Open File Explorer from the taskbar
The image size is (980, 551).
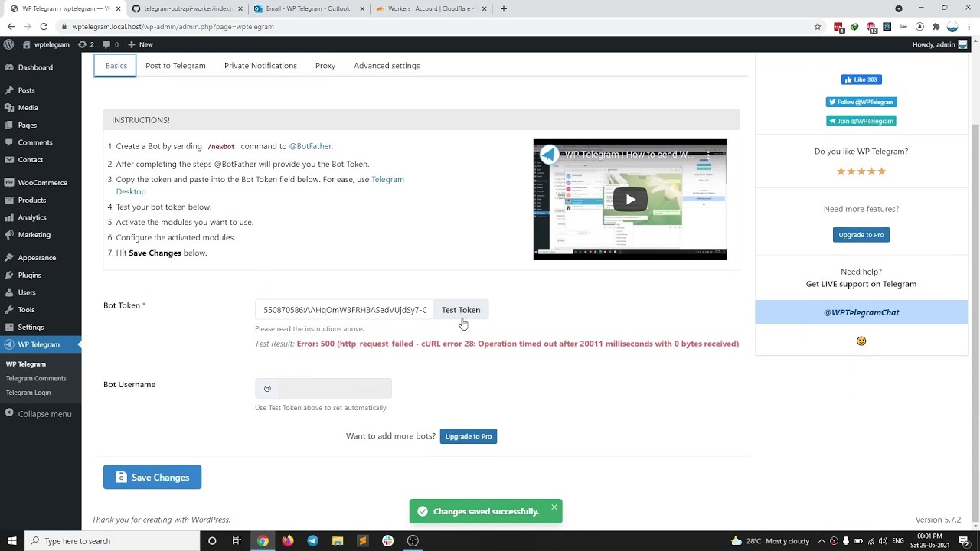click(x=338, y=541)
